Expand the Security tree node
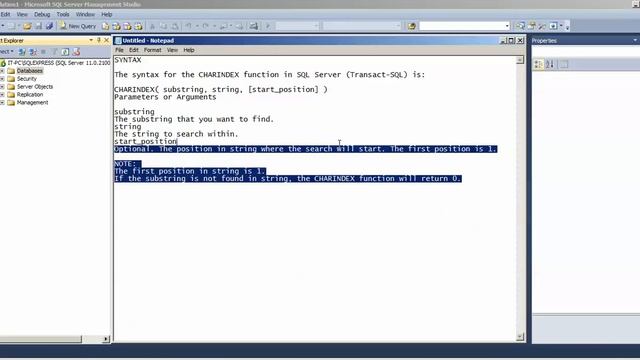 pyautogui.click(x=2, y=79)
